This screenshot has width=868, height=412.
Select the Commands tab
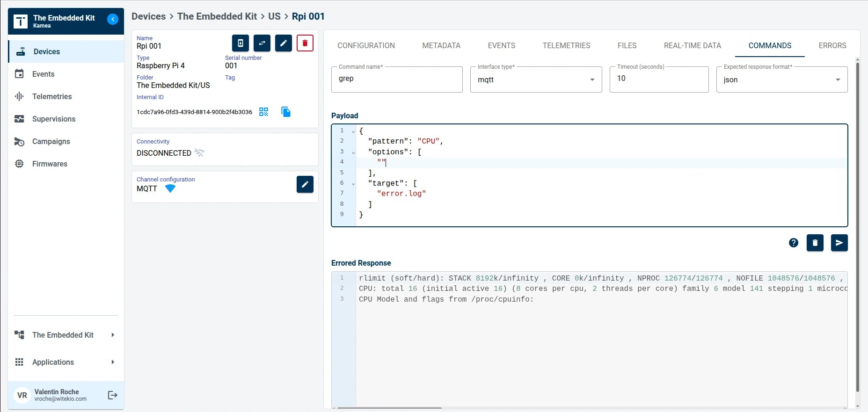pyautogui.click(x=770, y=45)
